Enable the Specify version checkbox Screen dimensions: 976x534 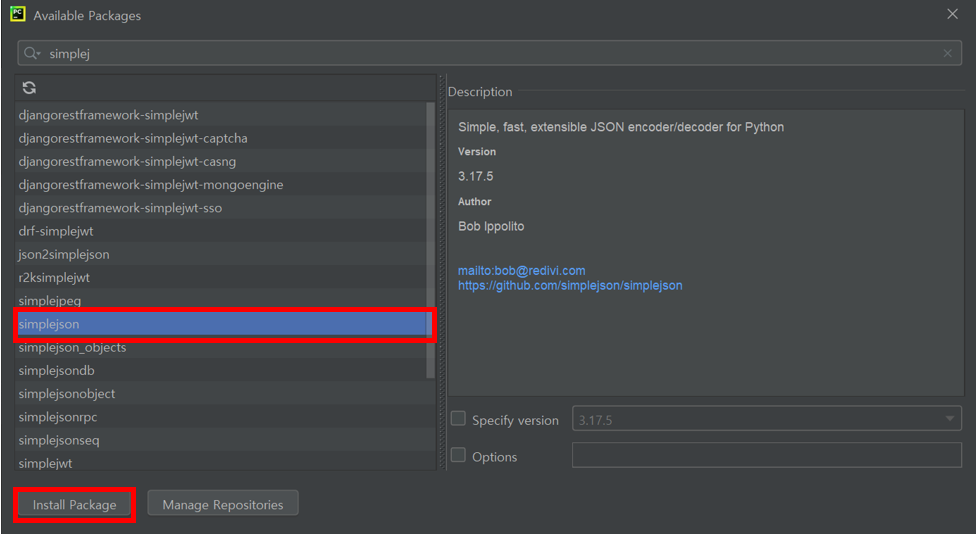458,419
